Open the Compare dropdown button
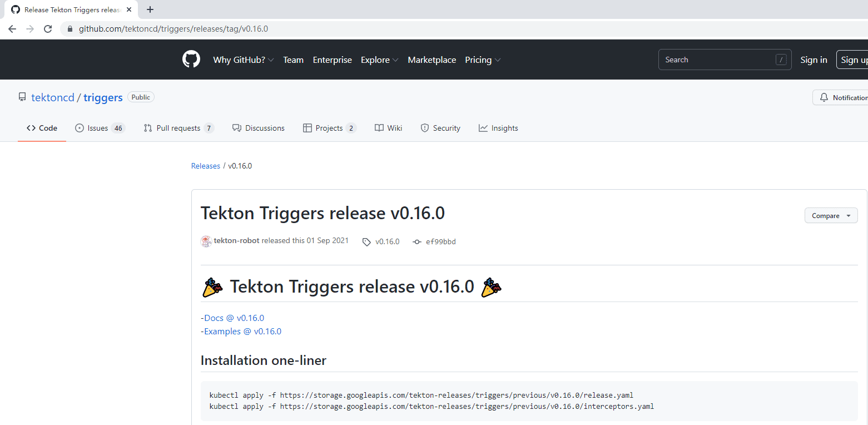The height and width of the screenshot is (425, 868). [x=831, y=216]
